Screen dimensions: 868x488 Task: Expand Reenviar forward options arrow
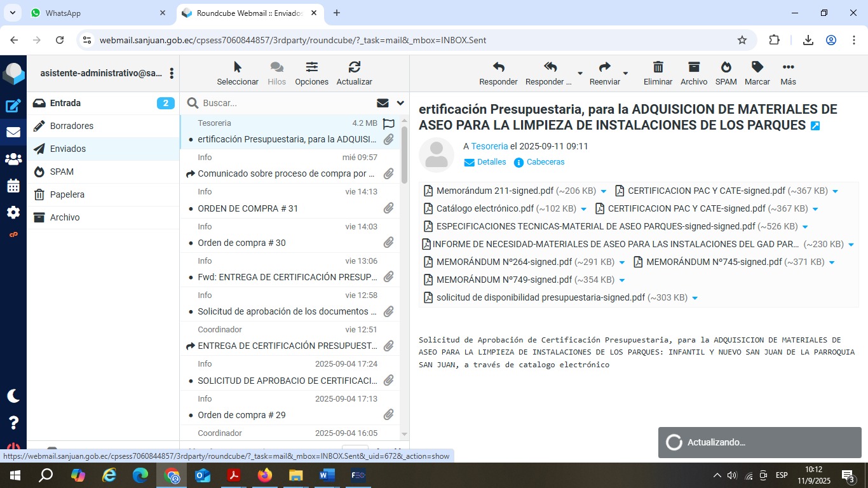[x=625, y=74]
